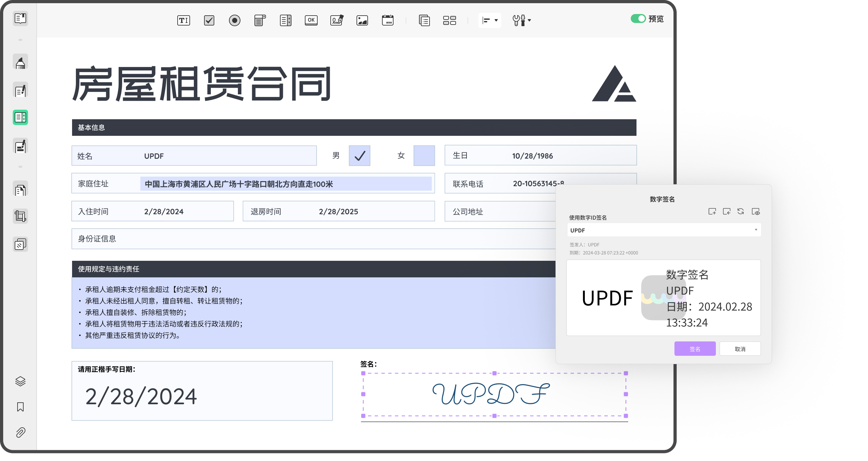Viewport: 868px width, 461px height.
Task: Click the 姓名 field containing UPDF
Action: pyautogui.click(x=194, y=156)
